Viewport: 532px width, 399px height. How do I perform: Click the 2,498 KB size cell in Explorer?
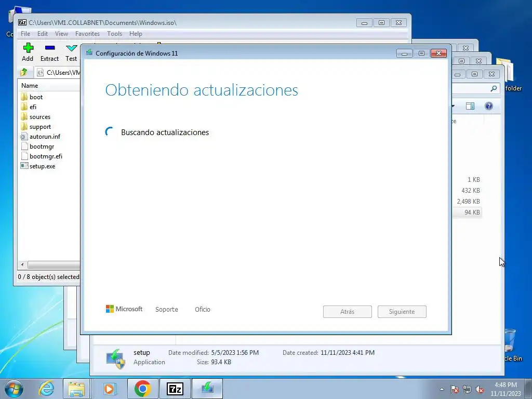click(468, 202)
